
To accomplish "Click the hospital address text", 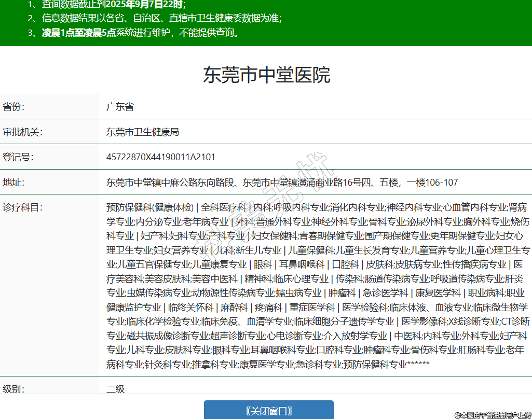I will [x=282, y=182].
